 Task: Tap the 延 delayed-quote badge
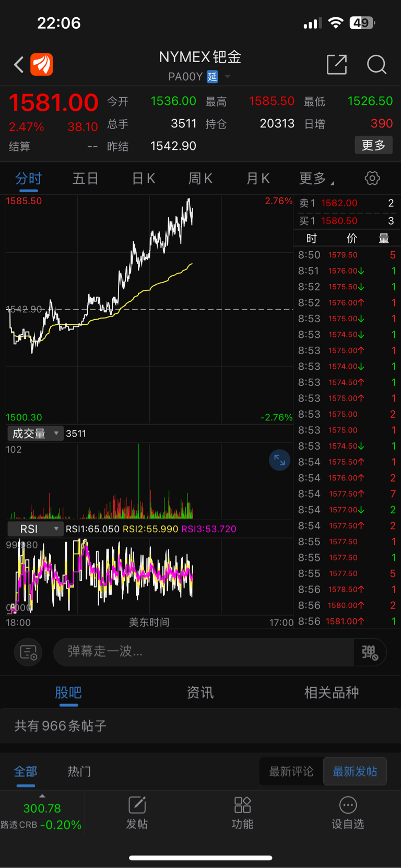[212, 77]
